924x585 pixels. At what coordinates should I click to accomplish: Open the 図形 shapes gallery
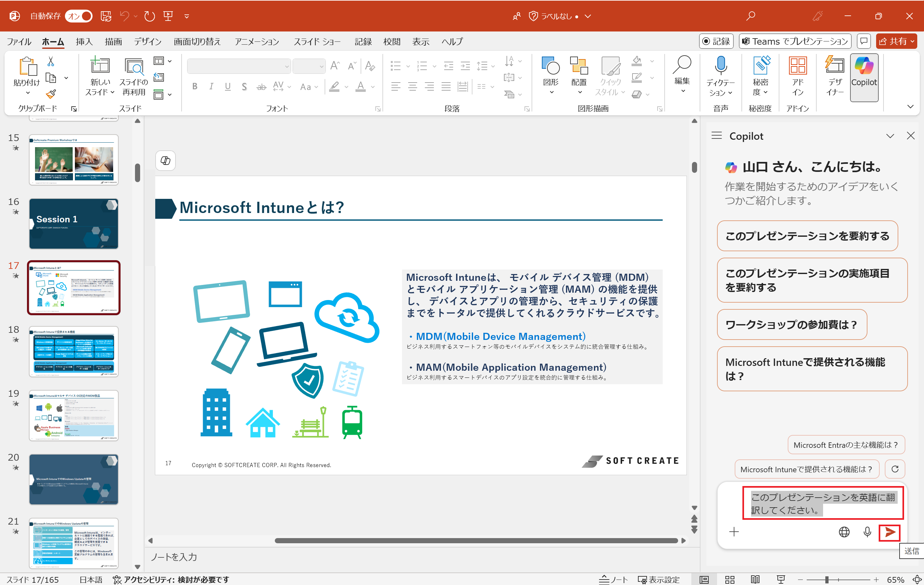click(551, 75)
